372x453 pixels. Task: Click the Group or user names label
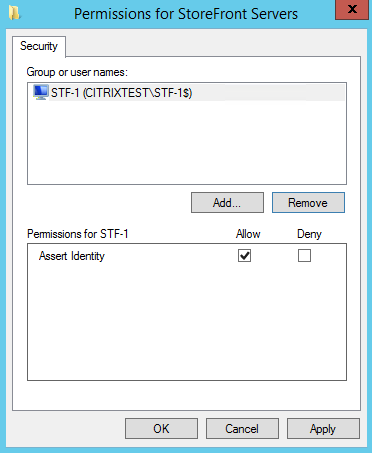pos(77,72)
